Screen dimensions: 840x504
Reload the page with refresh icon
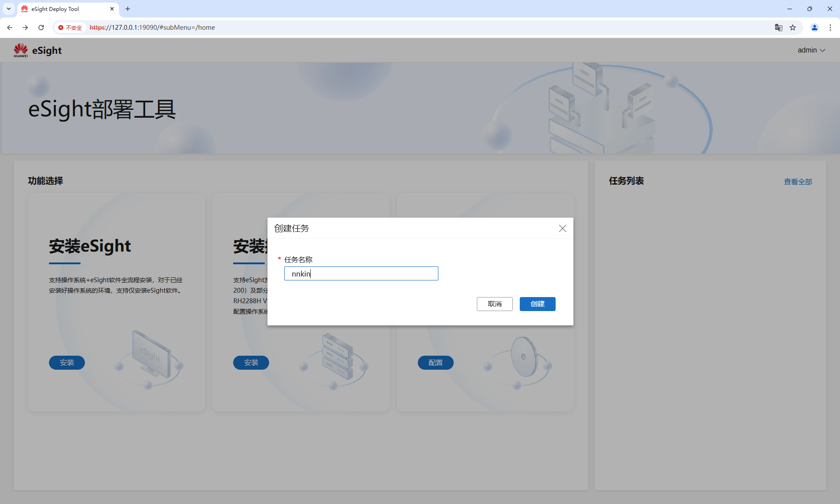tap(41, 28)
